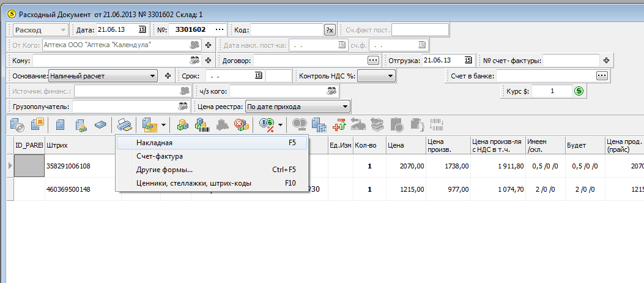
Task: Click the Цена произв. column header
Action: [448, 145]
